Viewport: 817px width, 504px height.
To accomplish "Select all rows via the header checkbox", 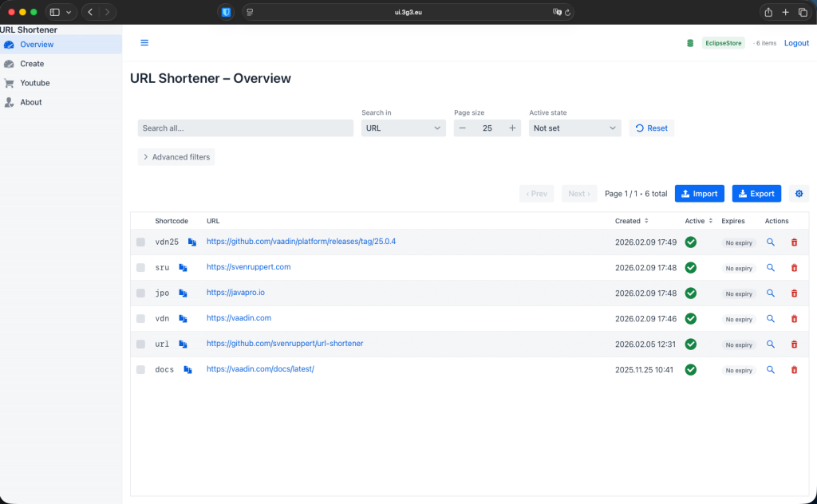I will click(x=141, y=221).
